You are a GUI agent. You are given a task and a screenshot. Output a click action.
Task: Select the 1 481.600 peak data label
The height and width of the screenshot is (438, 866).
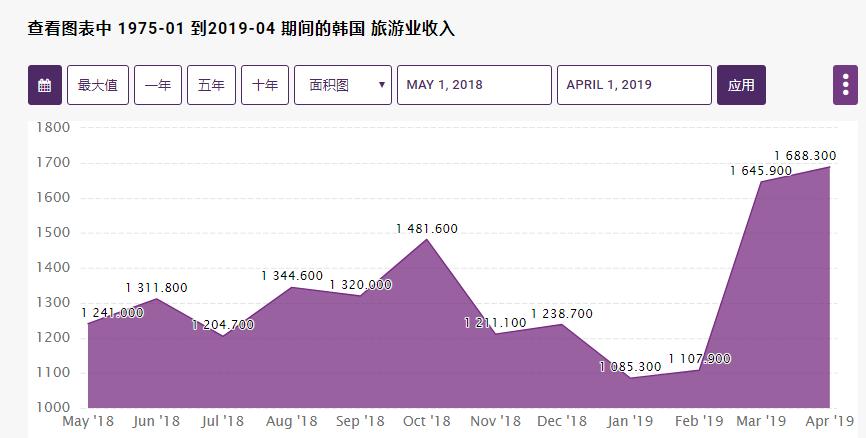pyautogui.click(x=427, y=229)
